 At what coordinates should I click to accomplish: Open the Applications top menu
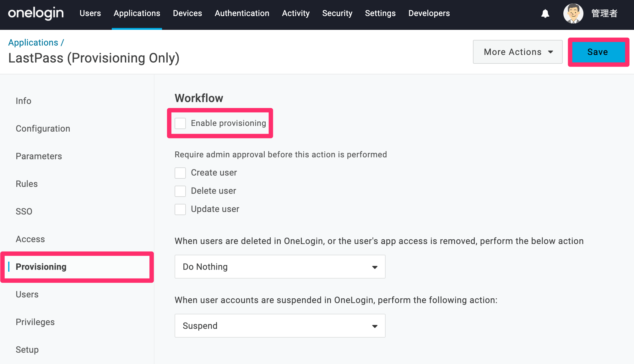pos(137,13)
